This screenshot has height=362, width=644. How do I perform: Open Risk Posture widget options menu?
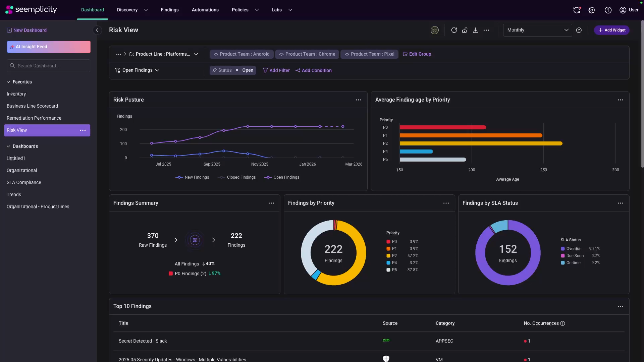tap(358, 100)
